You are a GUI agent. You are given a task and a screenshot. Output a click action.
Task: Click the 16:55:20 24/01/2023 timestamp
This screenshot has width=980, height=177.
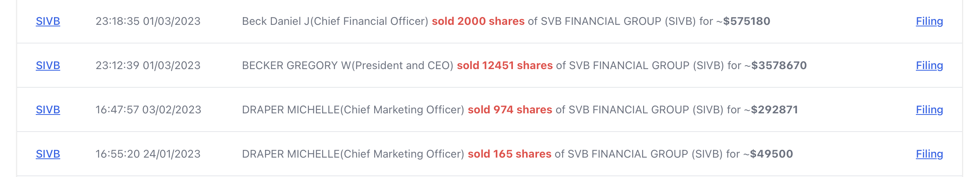pos(148,154)
